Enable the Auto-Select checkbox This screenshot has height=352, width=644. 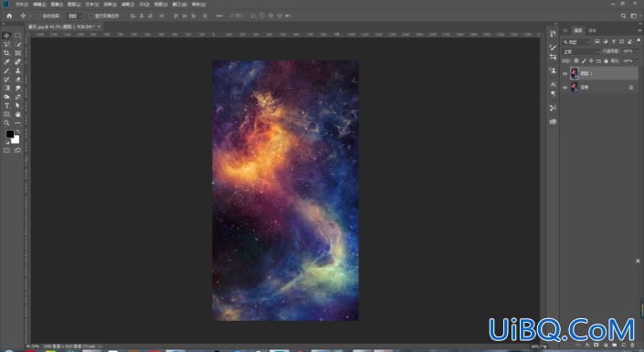39,16
